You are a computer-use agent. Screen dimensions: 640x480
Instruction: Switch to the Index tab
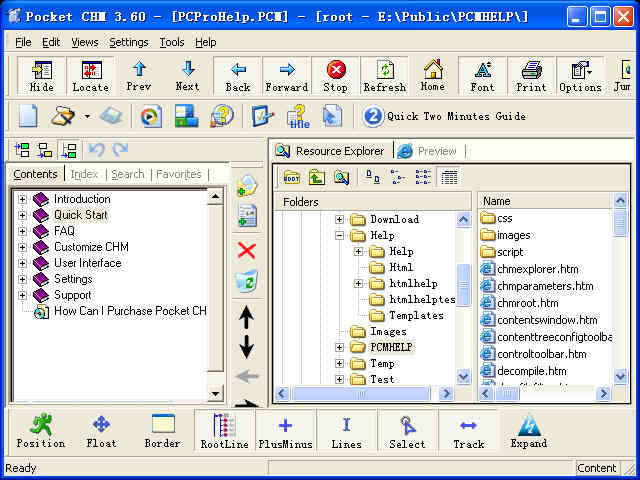tap(84, 174)
